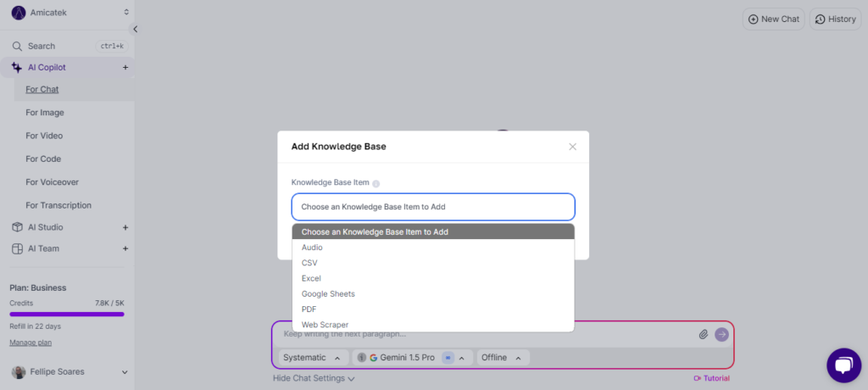
Task: Select For Image in the sidebar
Action: pyautogui.click(x=45, y=113)
